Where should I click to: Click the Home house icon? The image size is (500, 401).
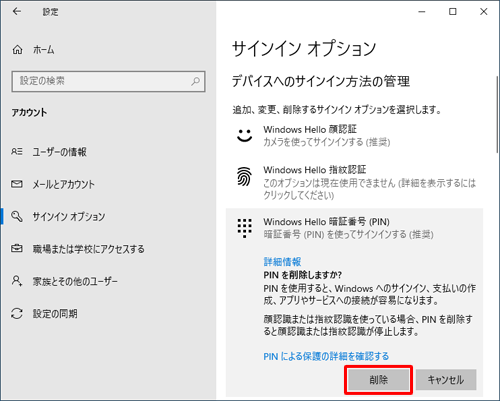pos(17,50)
